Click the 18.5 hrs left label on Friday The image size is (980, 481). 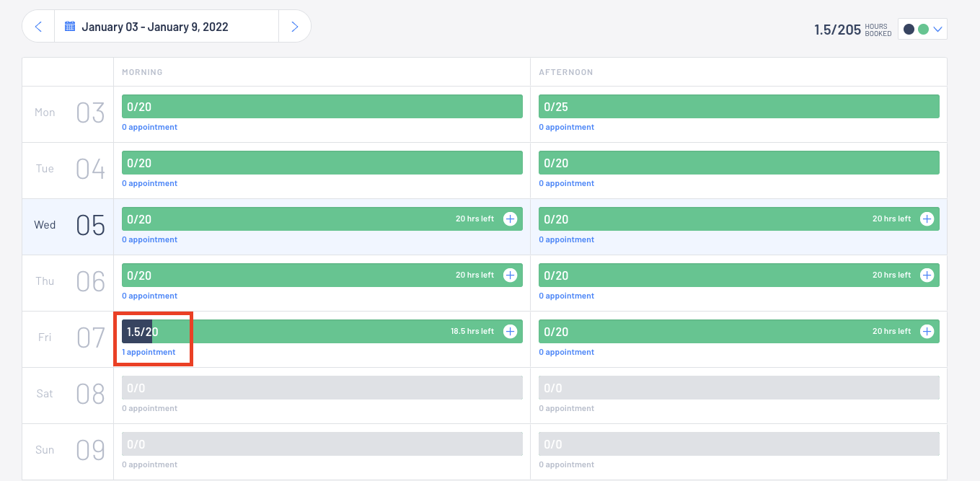coord(472,331)
